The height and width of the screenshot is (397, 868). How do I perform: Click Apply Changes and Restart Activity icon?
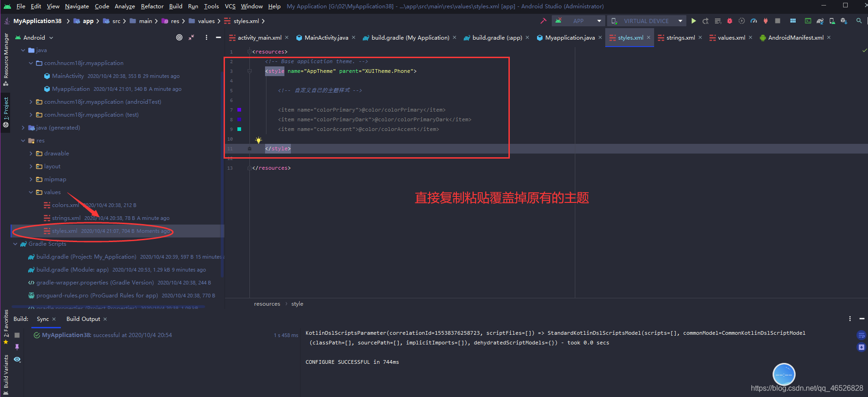706,21
